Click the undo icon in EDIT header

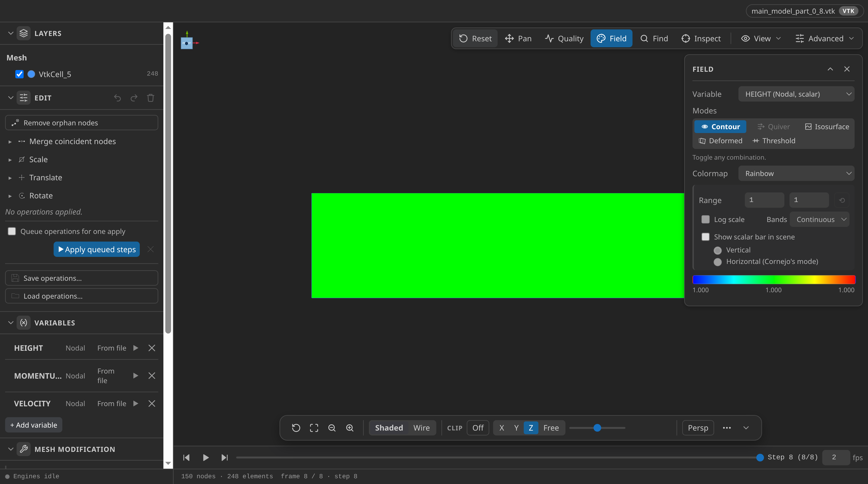117,98
